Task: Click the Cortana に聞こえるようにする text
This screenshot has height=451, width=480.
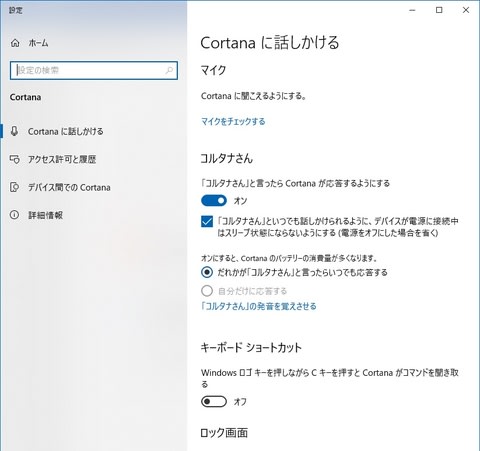Action: (253, 96)
